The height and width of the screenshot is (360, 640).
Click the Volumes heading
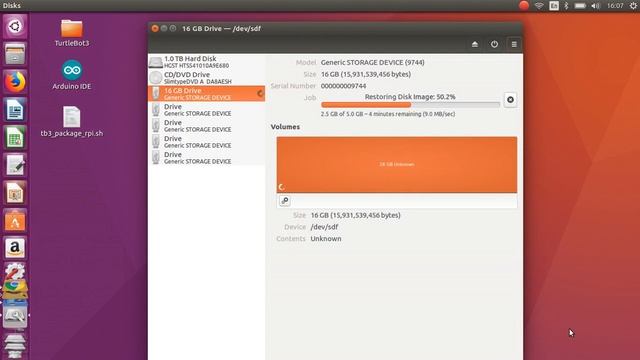tap(285, 127)
